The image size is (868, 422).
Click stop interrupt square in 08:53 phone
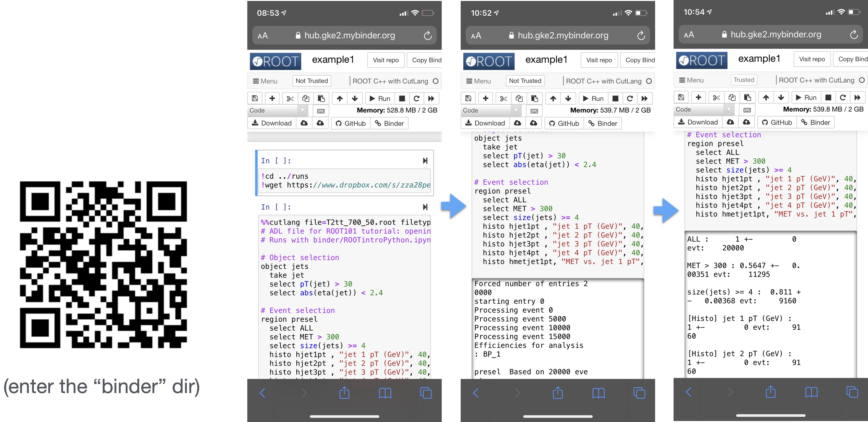point(402,98)
